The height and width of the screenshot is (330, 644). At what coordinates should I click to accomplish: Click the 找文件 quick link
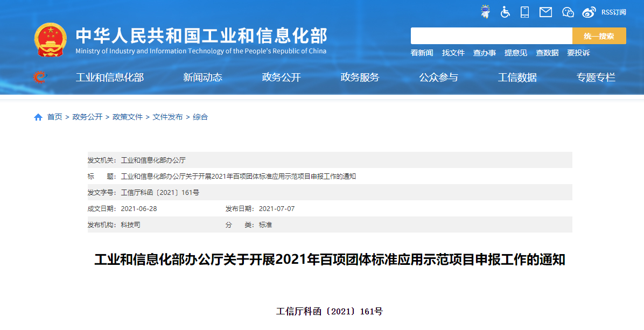point(453,53)
